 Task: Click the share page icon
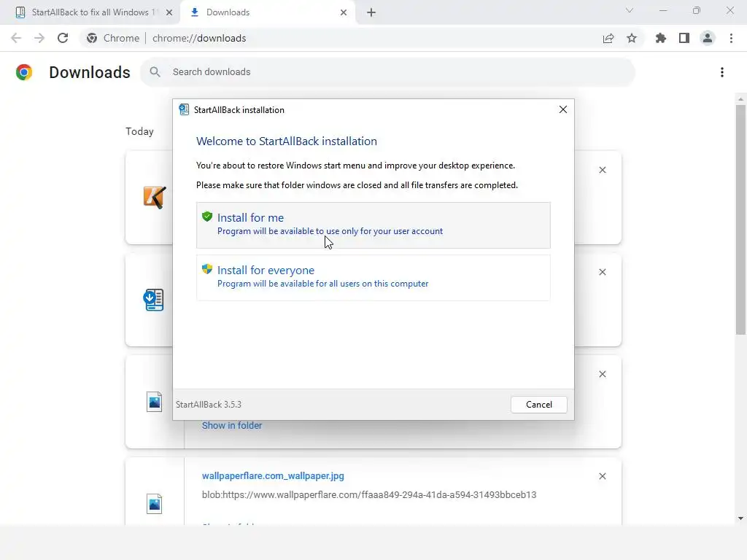point(608,38)
